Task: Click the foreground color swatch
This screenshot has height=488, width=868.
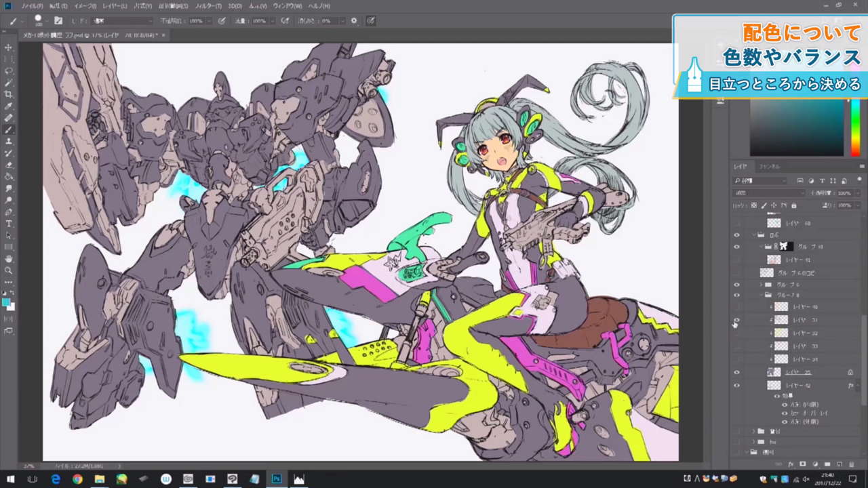Action: (x=7, y=302)
